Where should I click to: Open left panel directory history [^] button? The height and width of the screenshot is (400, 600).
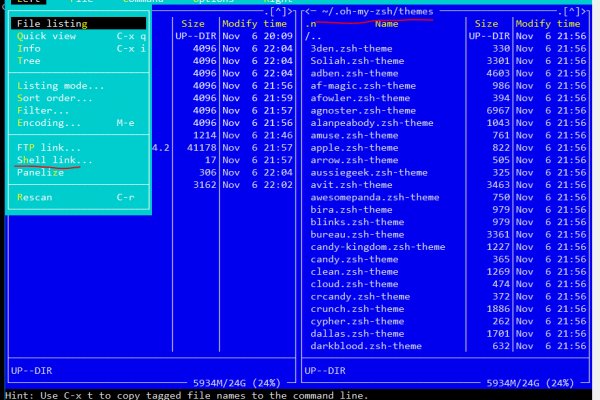279,10
